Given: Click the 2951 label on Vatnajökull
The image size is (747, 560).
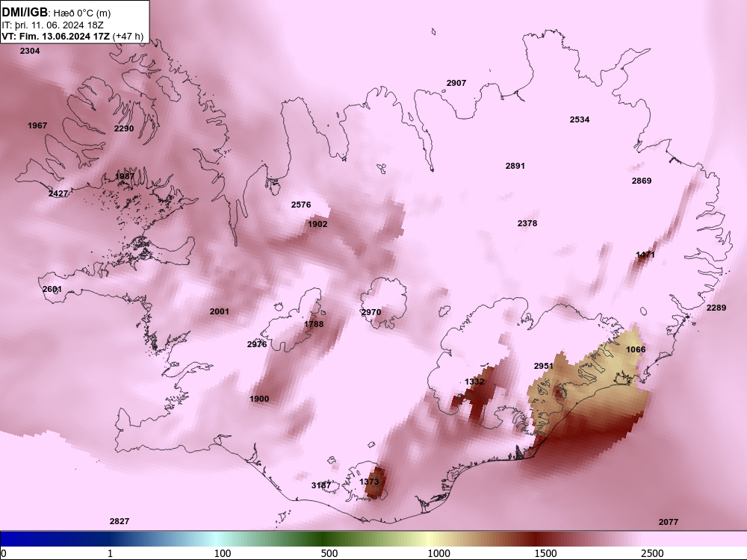Looking at the screenshot, I should coord(544,366).
